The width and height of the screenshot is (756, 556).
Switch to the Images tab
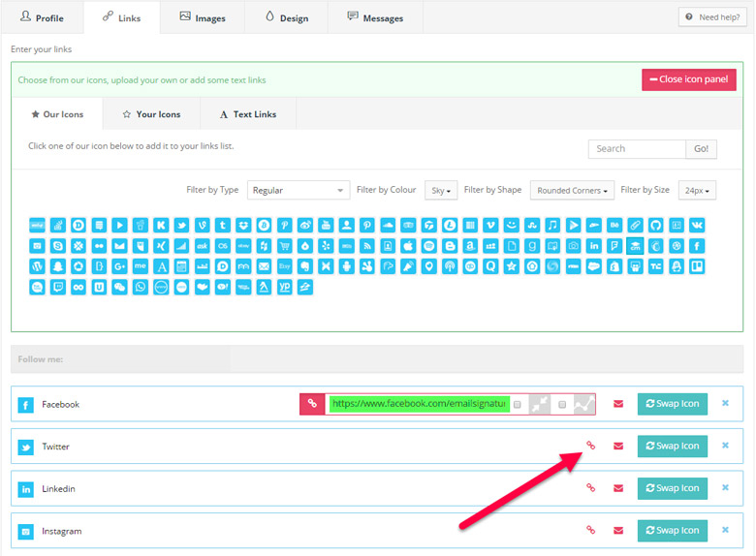pos(203,17)
